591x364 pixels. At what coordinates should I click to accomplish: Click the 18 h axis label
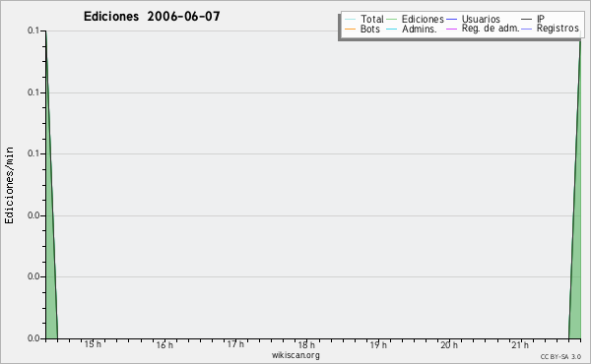tap(306, 344)
